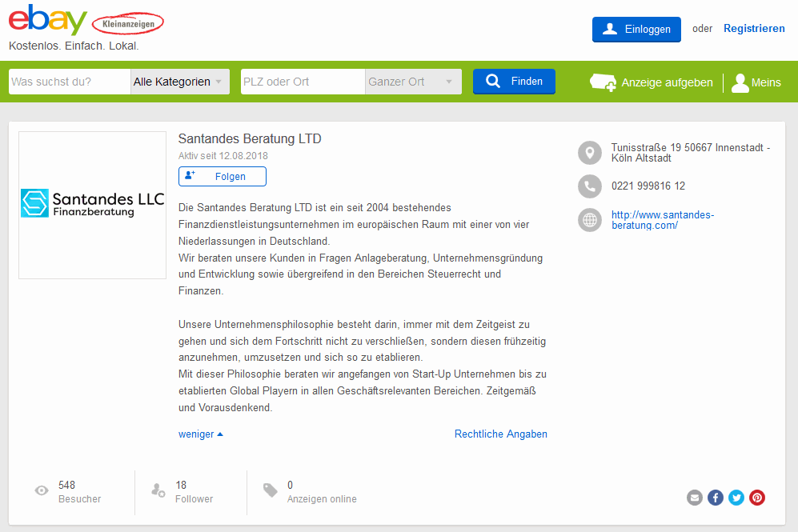Screen dimensions: 798x532
Task: Open the Meins account menu
Action: click(x=756, y=82)
